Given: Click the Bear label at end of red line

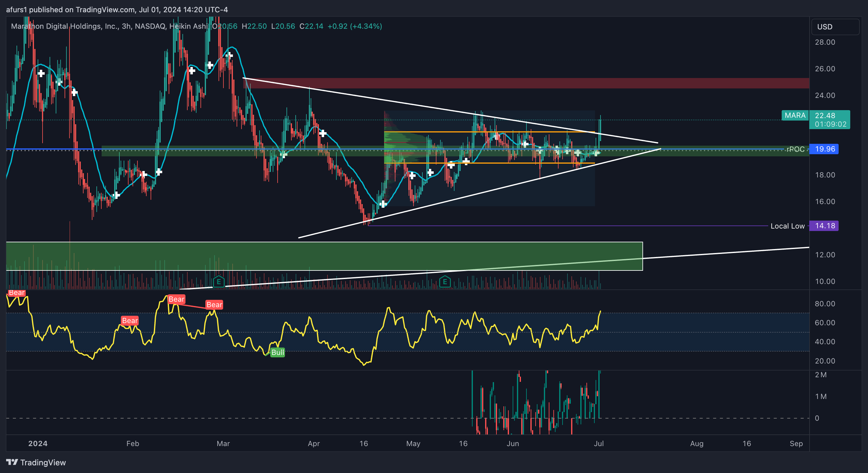Looking at the screenshot, I should (214, 305).
